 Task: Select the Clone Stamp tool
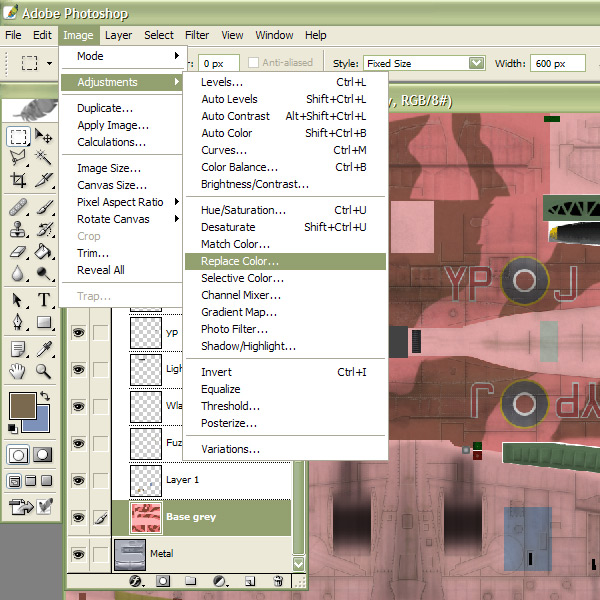coord(18,230)
